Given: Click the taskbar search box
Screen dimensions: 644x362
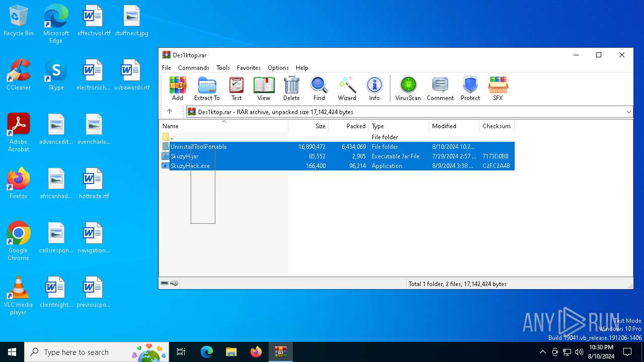Looking at the screenshot, I should (97, 352).
